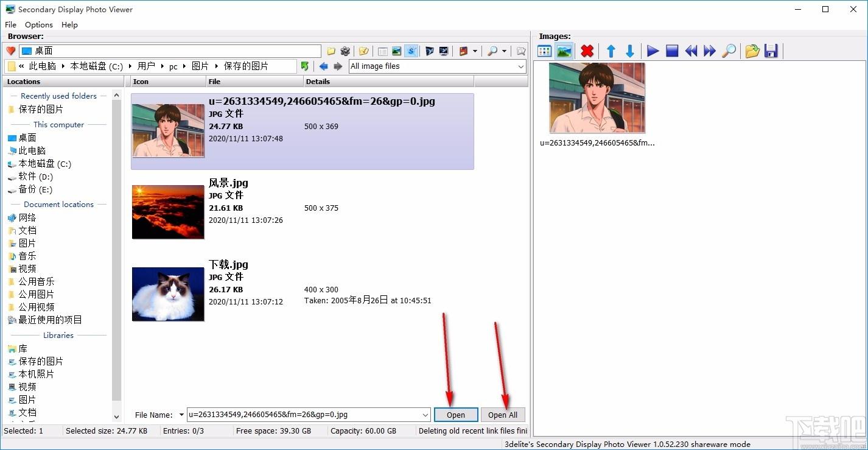Open image list with folder arrow icon
The width and height of the screenshot is (868, 450).
(752, 51)
